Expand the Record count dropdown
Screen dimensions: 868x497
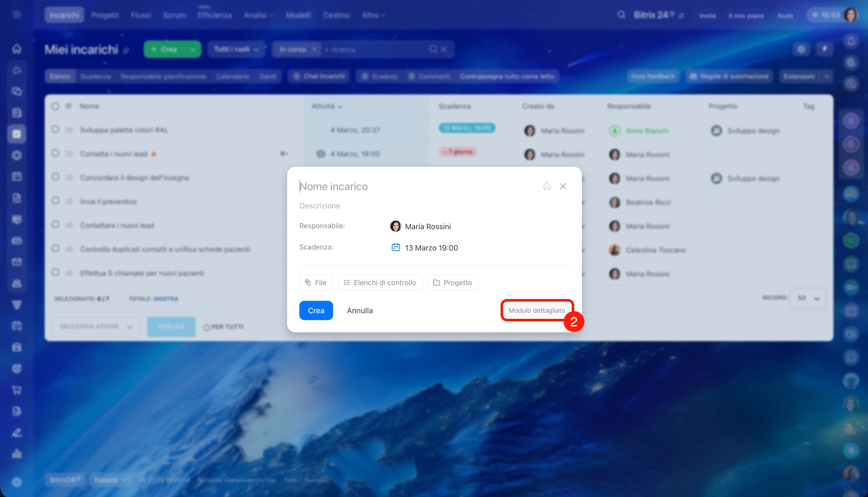click(x=808, y=298)
